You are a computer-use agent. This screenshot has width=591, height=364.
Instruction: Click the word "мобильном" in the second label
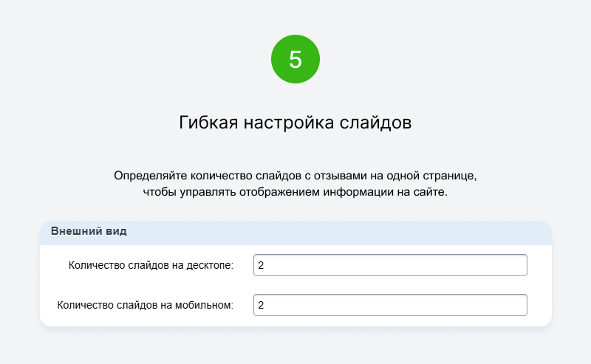[x=205, y=305]
